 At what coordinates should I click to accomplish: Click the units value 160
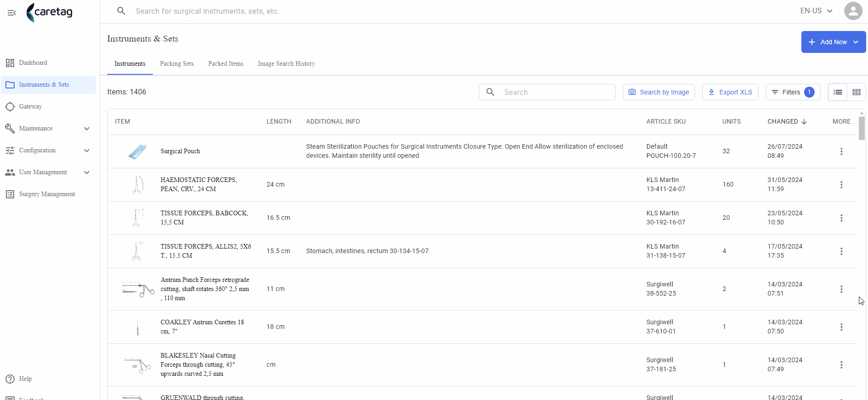coord(728,185)
